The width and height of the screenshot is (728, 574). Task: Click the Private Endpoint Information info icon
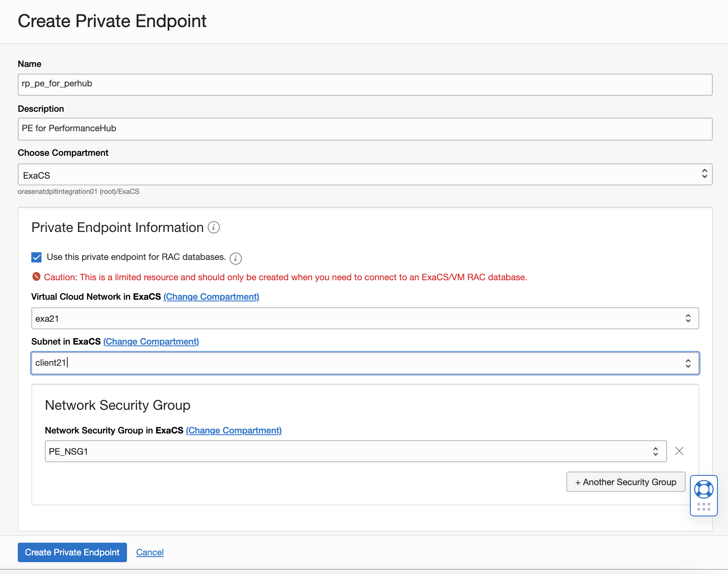click(214, 227)
